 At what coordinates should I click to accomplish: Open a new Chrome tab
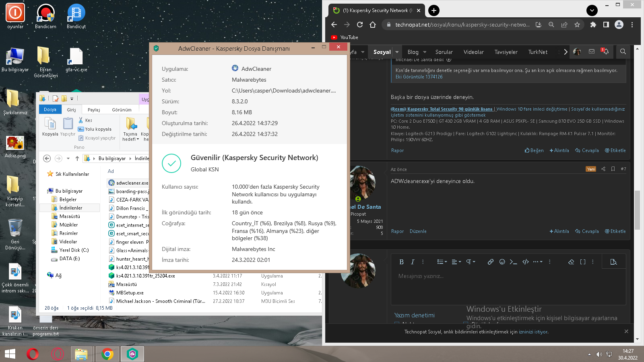(433, 10)
